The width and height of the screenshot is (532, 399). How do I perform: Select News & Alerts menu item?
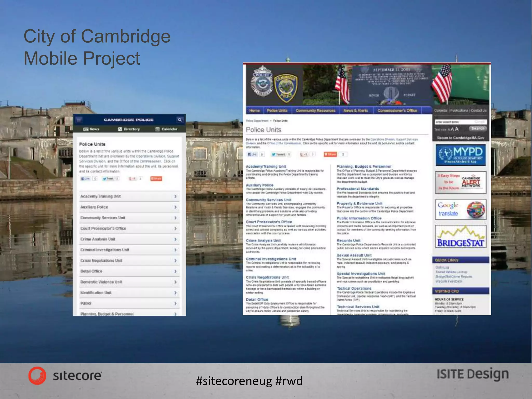pyautogui.click(x=355, y=111)
